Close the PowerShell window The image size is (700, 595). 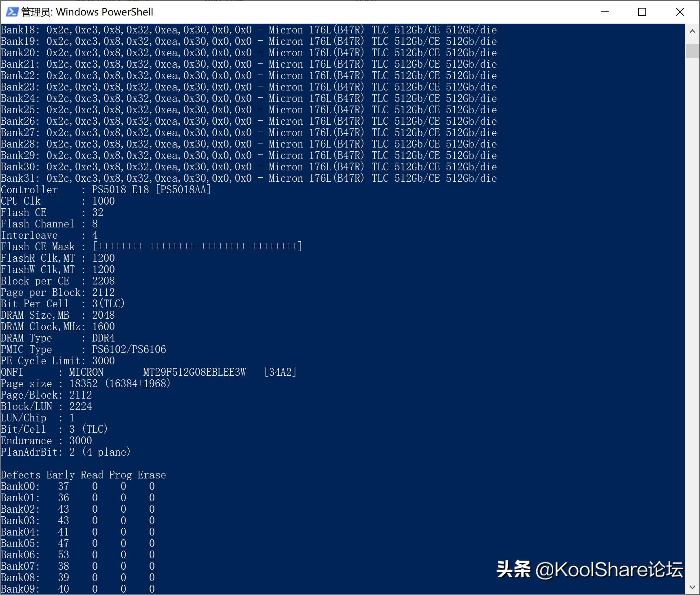coord(680,12)
